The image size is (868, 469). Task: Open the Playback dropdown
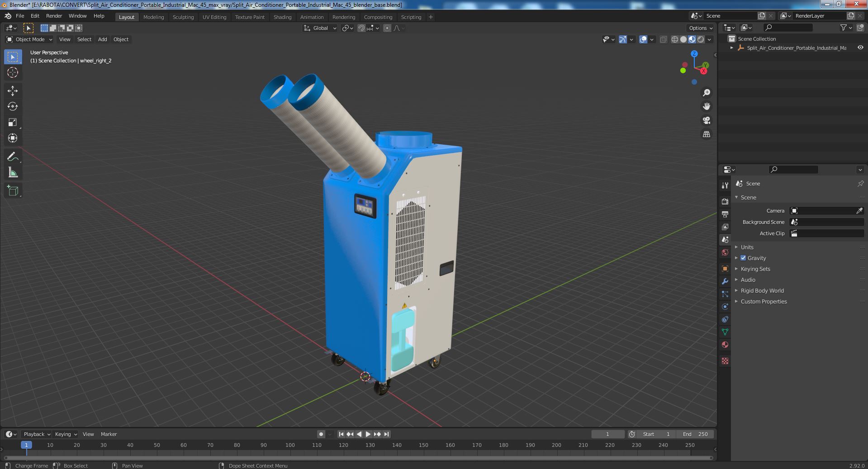click(37, 434)
